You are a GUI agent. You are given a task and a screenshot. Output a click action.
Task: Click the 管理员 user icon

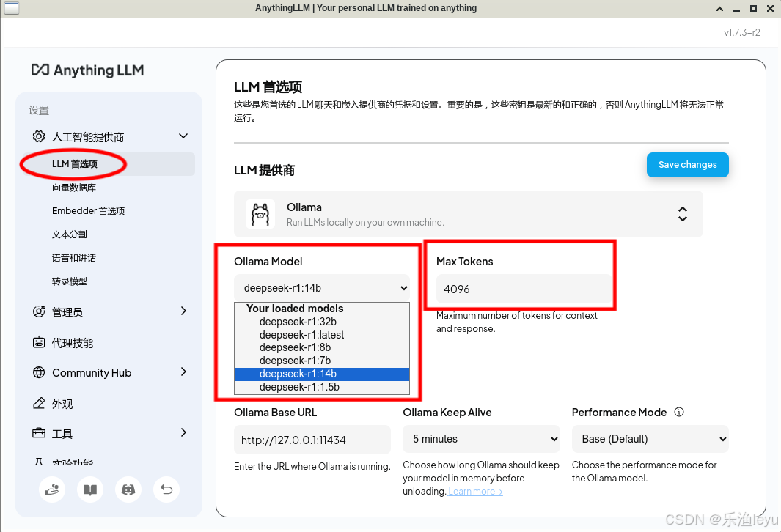pos(39,311)
